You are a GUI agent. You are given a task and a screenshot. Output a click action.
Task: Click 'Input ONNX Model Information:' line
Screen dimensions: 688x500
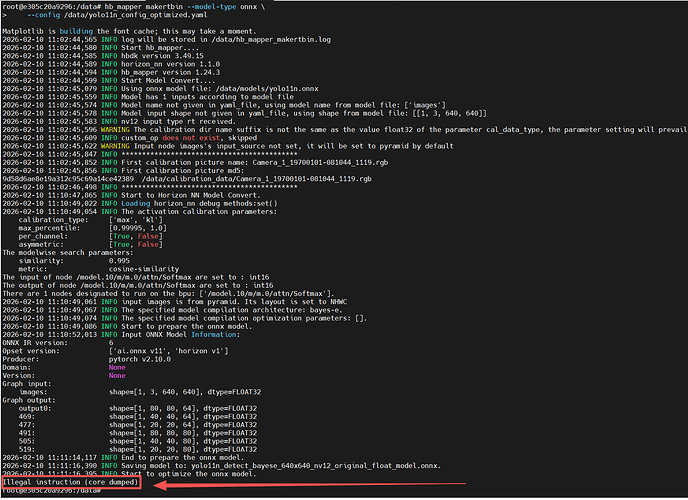121,335
